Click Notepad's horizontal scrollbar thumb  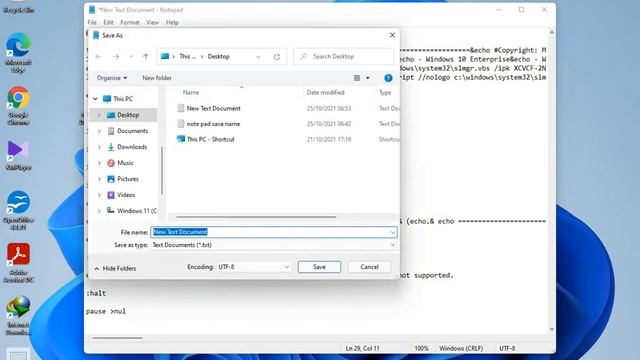pos(117,338)
